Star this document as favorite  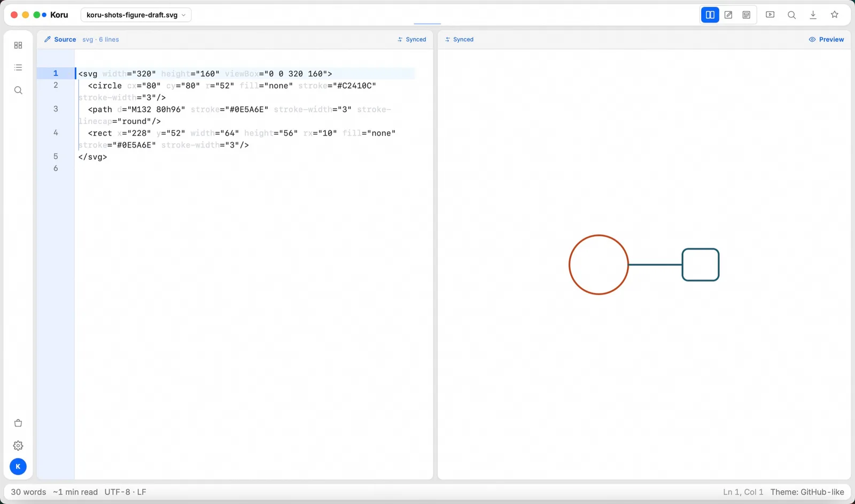tap(834, 15)
